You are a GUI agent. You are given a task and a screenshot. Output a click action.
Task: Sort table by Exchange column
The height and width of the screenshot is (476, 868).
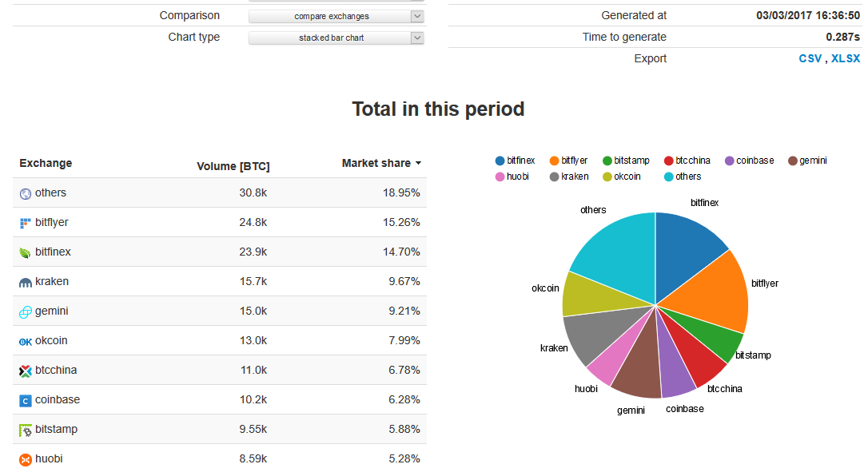tap(46, 163)
